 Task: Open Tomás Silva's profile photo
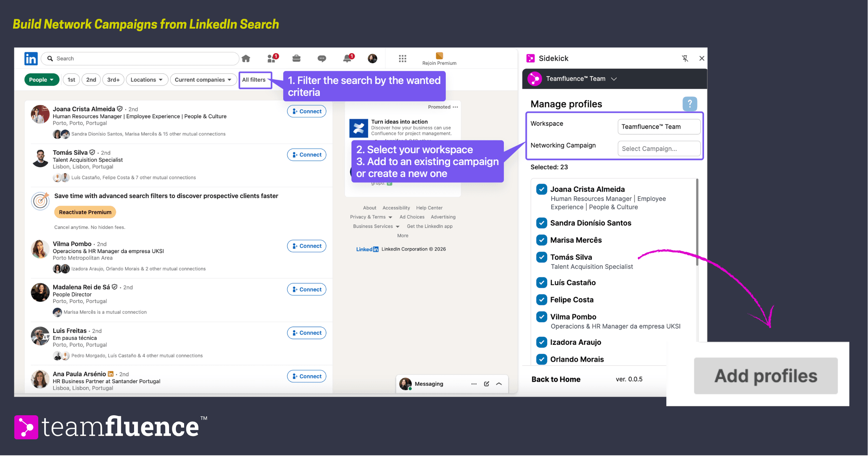(40, 158)
